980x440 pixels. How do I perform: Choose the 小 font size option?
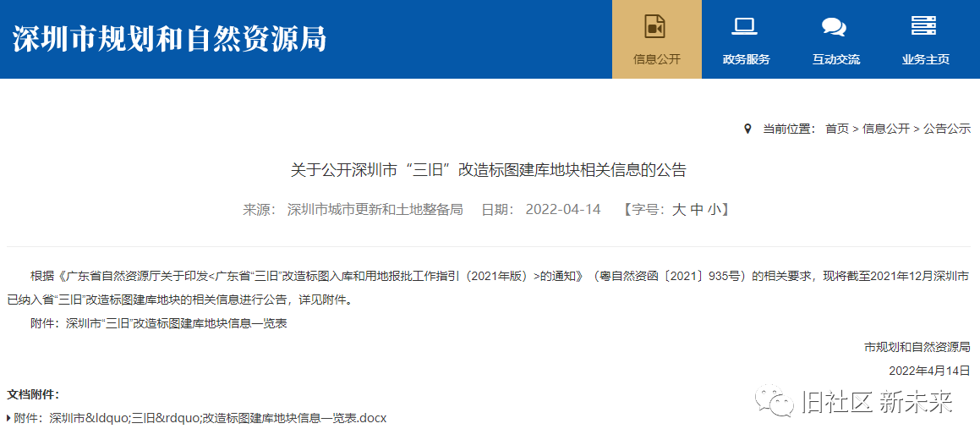click(714, 210)
